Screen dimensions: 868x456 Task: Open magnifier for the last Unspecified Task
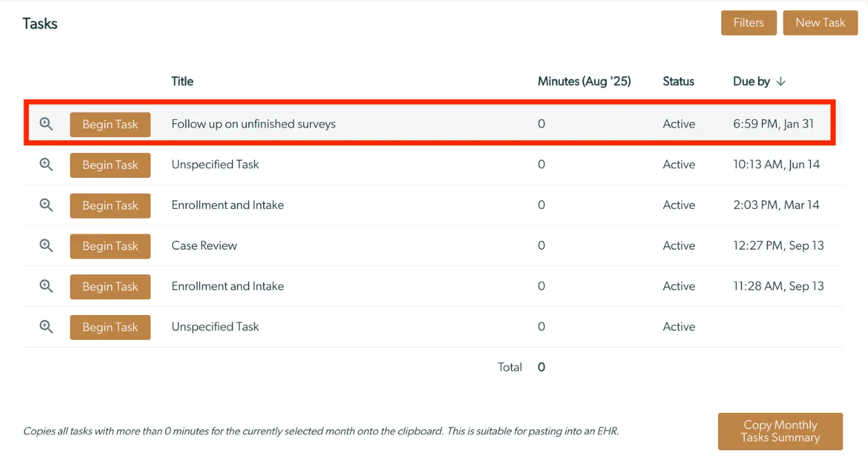click(x=46, y=326)
